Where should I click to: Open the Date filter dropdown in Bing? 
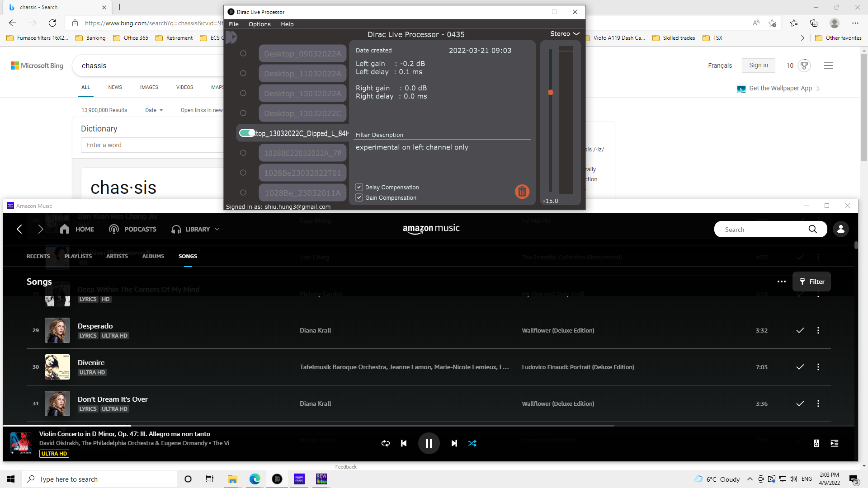[154, 110]
